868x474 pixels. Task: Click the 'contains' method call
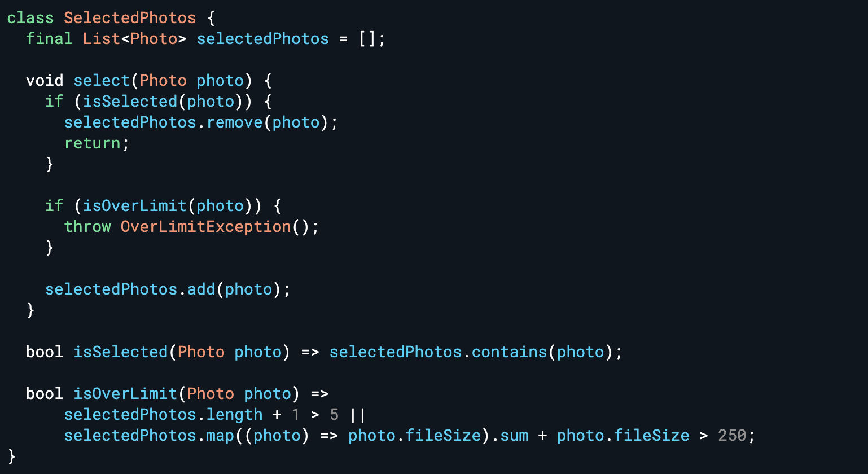[x=509, y=352]
